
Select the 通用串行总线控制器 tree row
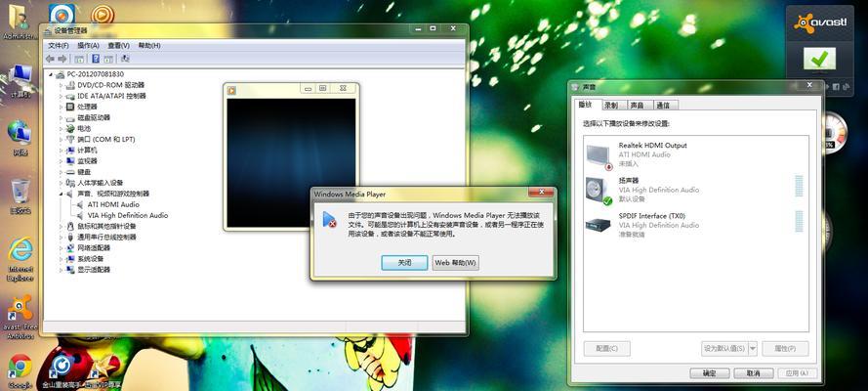(101, 237)
